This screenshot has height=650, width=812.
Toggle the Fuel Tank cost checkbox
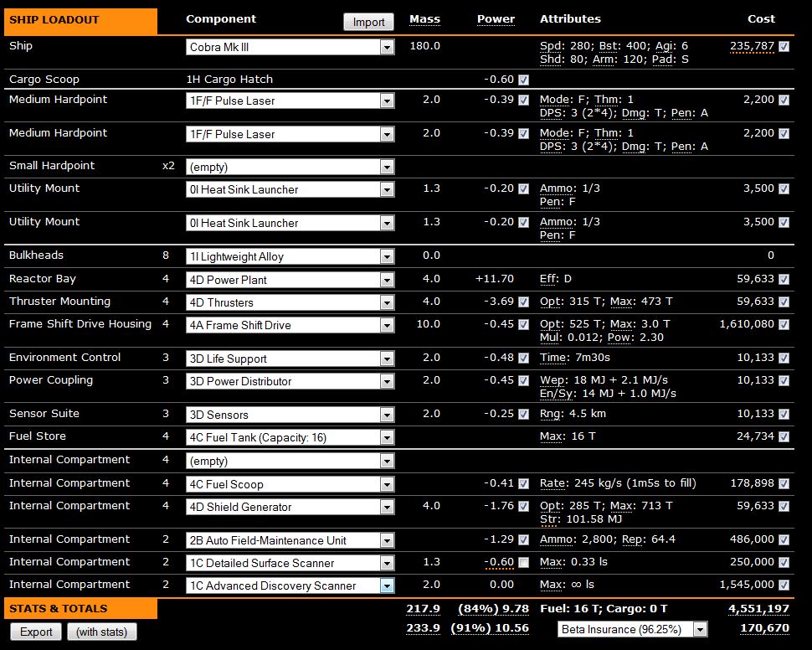(784, 437)
